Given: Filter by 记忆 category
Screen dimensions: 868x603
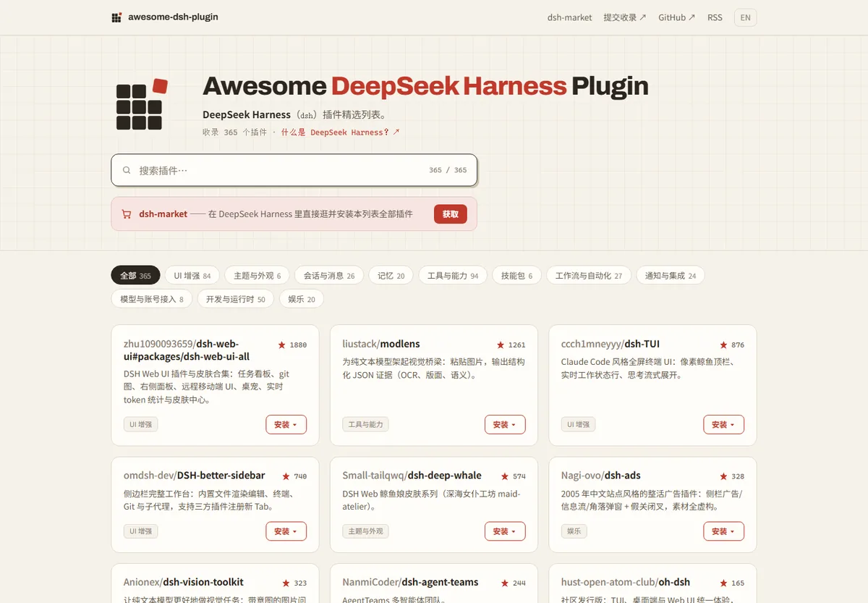Looking at the screenshot, I should click(391, 276).
